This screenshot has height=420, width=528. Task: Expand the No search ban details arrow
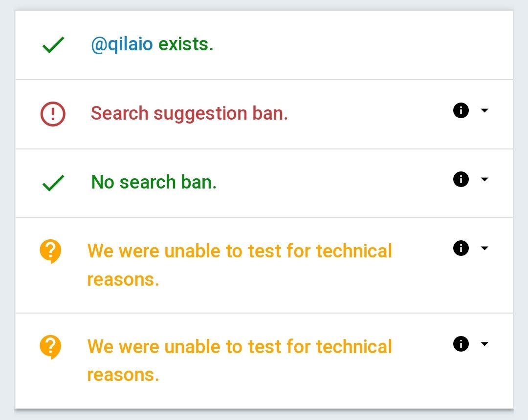point(484,180)
